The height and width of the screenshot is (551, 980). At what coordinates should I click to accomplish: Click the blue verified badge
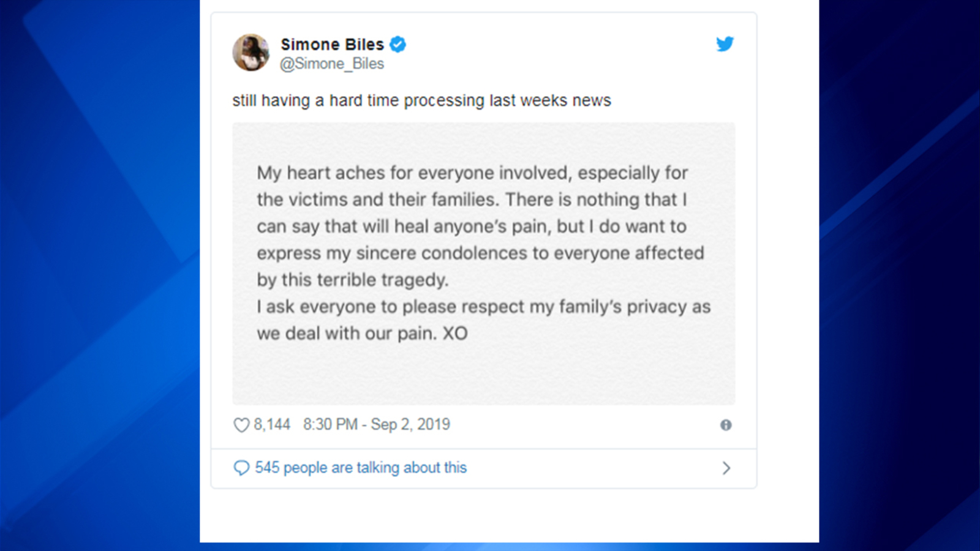(x=398, y=44)
